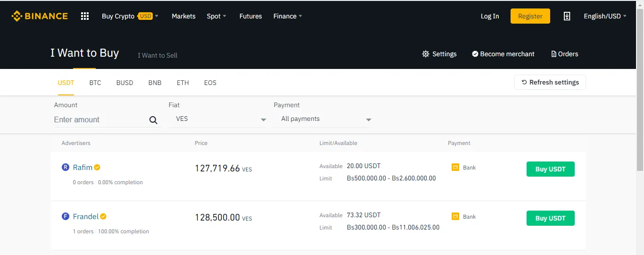The height and width of the screenshot is (255, 644).
Task: Click Rafim's verified badge icon
Action: click(97, 167)
